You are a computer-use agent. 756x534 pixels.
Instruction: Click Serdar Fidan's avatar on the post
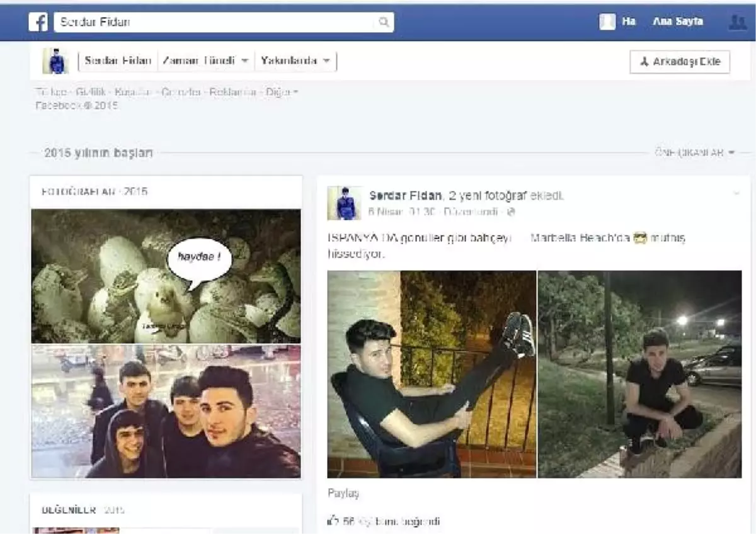click(x=345, y=203)
